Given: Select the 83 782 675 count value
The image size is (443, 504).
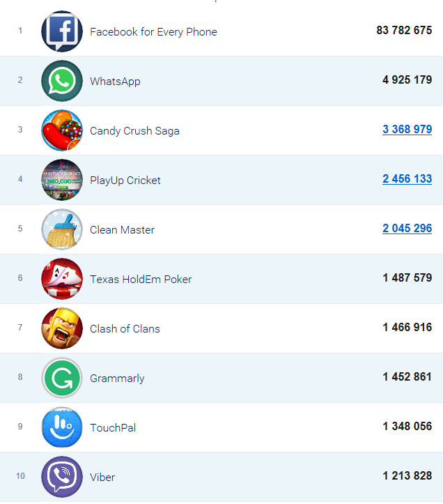Looking at the screenshot, I should click(404, 30).
